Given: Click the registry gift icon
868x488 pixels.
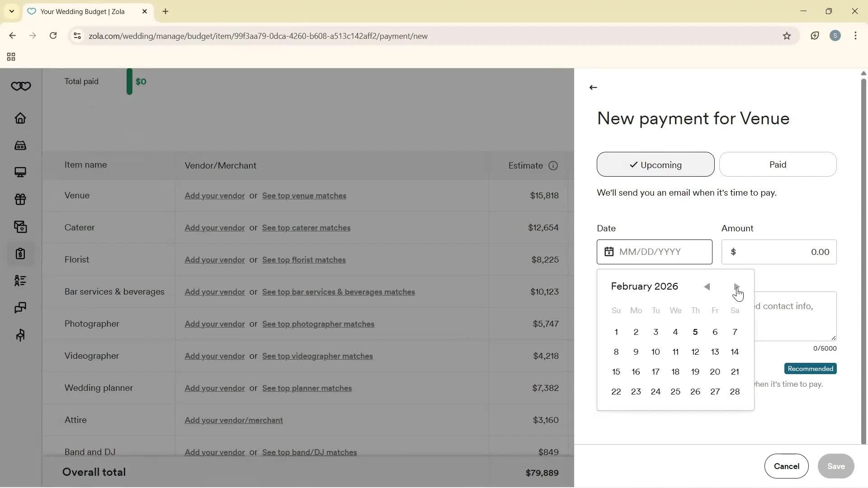Looking at the screenshot, I should pyautogui.click(x=20, y=200).
